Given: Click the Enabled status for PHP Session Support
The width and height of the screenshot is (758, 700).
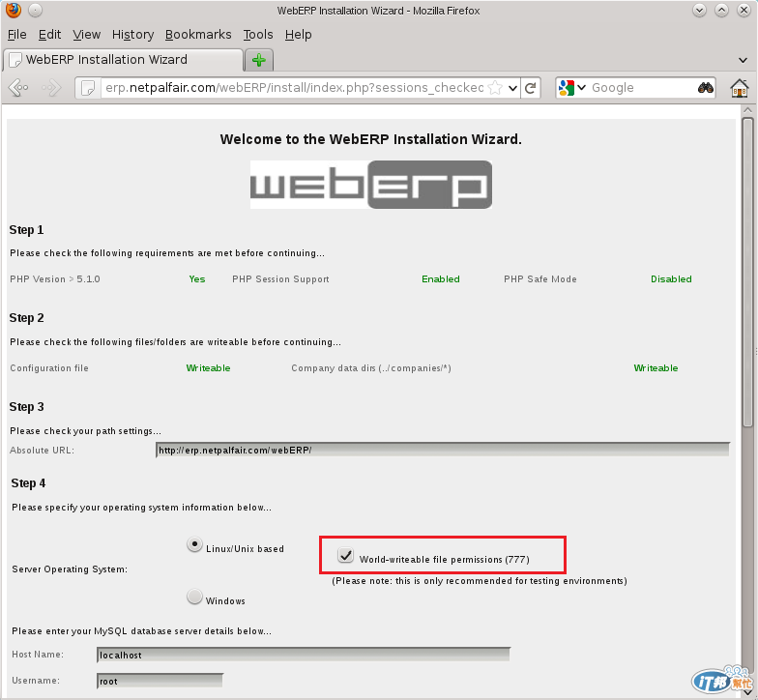Looking at the screenshot, I should pyautogui.click(x=441, y=278).
